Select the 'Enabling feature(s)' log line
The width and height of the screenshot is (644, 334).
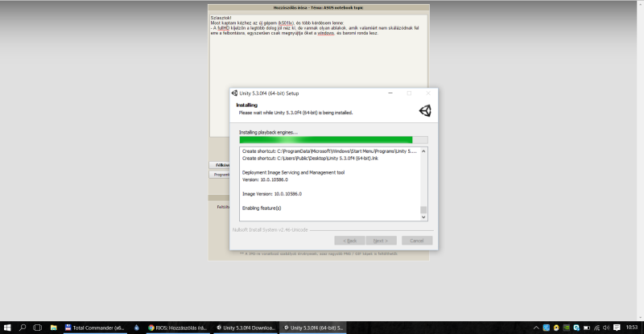[x=262, y=208]
